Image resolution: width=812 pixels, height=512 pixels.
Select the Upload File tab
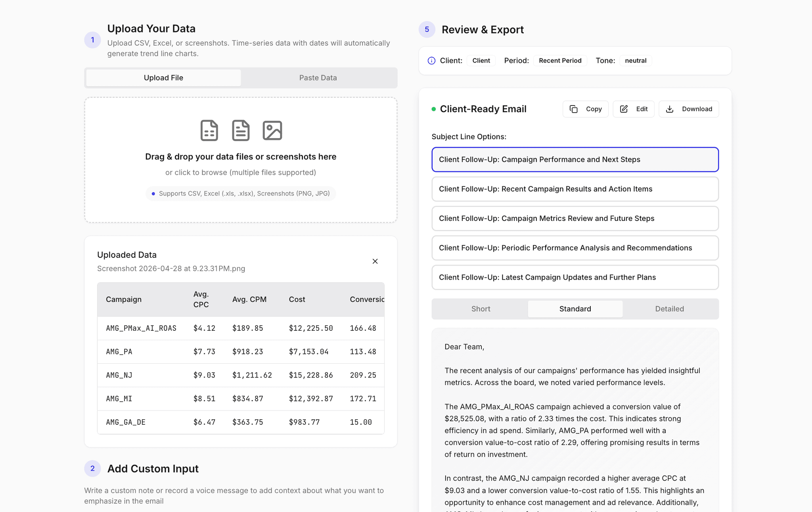tap(163, 78)
